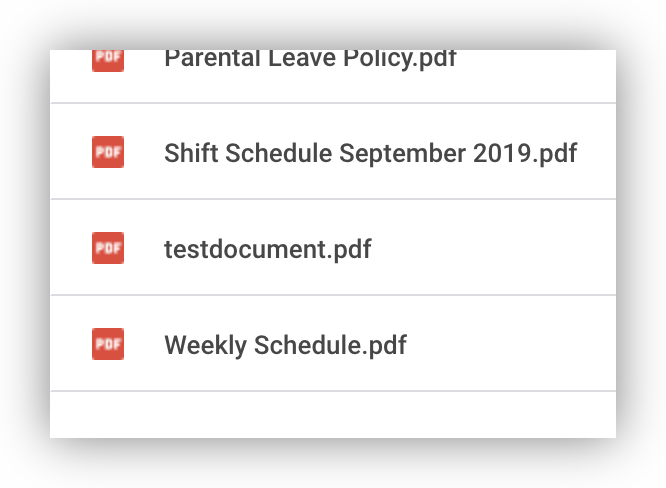Click the word 'Parental' in the leave policy filename

212,59
